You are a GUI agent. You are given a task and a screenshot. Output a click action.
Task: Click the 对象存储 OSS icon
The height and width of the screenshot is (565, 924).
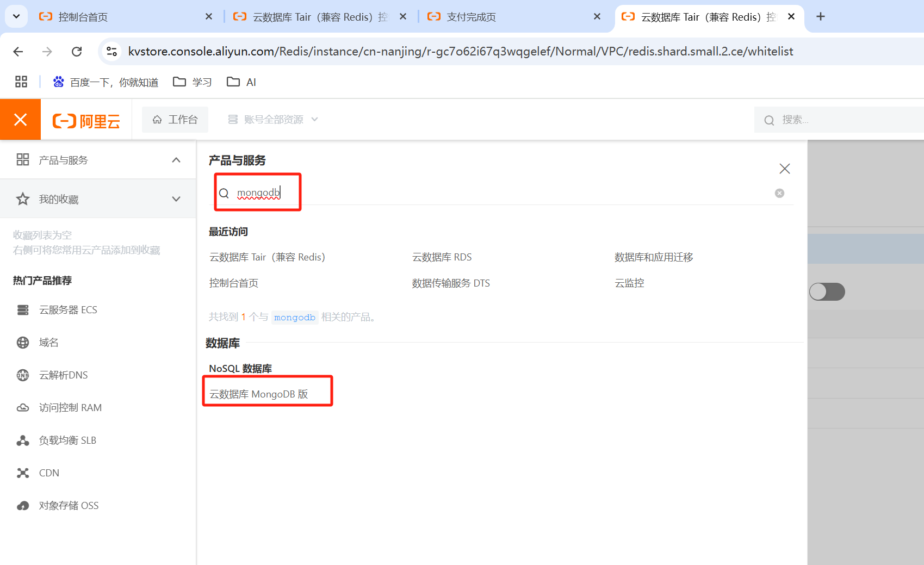(23, 506)
